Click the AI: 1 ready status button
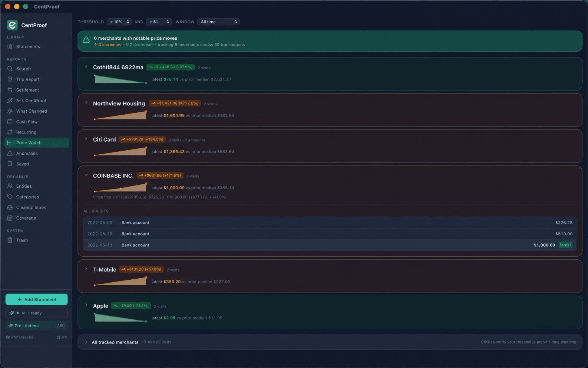588x368 pixels. (36, 313)
